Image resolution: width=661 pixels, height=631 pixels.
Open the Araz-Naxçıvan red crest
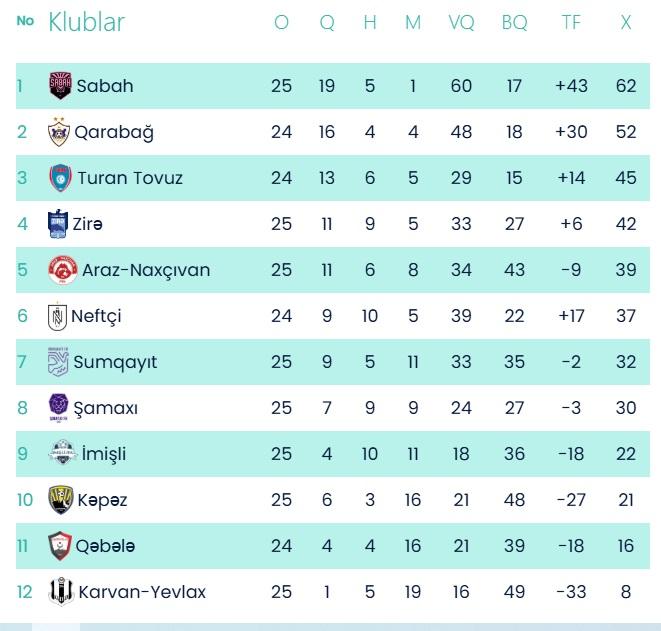(x=62, y=270)
